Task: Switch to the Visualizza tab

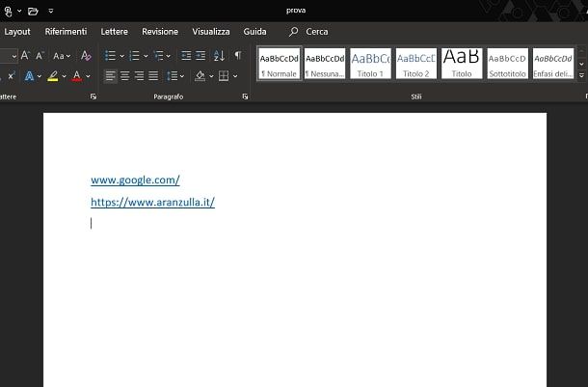Action: pyautogui.click(x=211, y=32)
